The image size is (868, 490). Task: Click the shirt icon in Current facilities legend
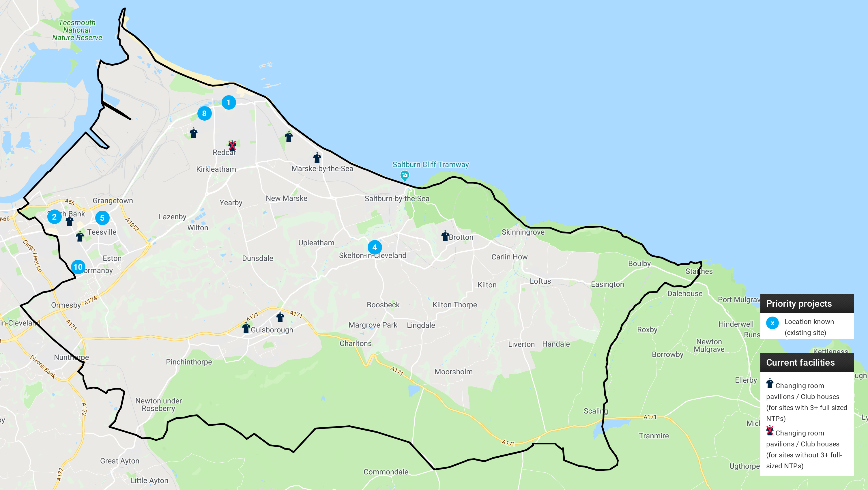pyautogui.click(x=770, y=383)
